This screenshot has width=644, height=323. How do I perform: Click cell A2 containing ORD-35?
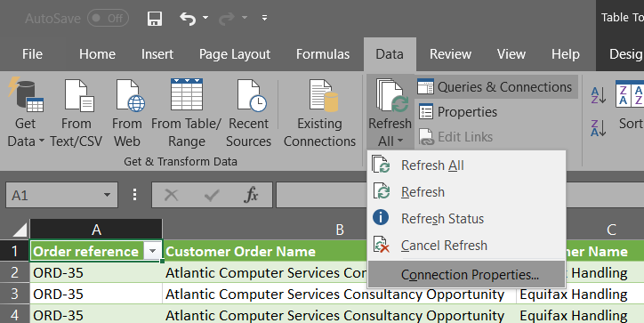pos(97,272)
